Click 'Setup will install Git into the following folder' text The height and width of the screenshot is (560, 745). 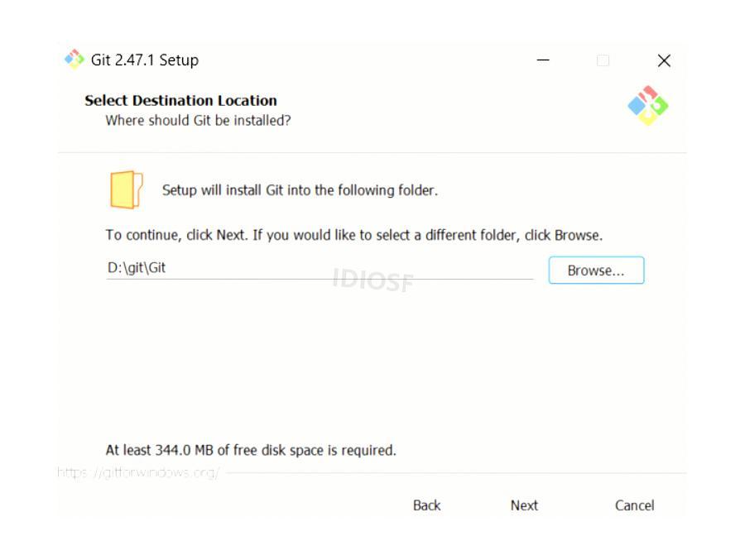click(300, 190)
